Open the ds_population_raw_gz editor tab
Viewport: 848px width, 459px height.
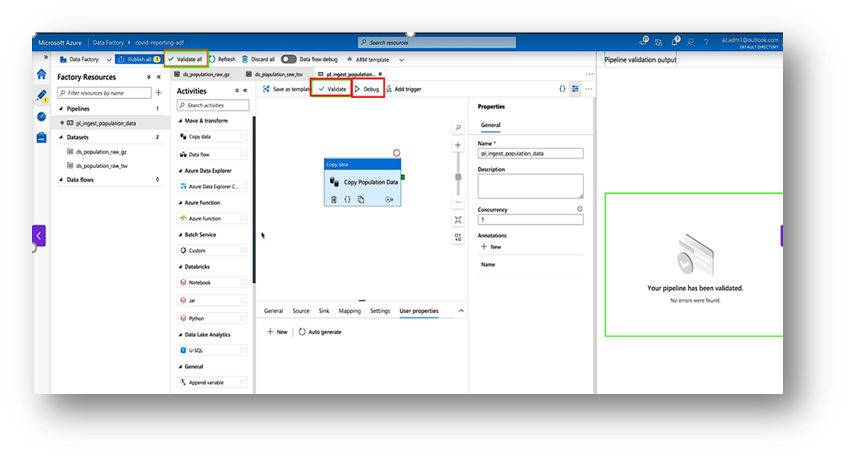[x=204, y=74]
